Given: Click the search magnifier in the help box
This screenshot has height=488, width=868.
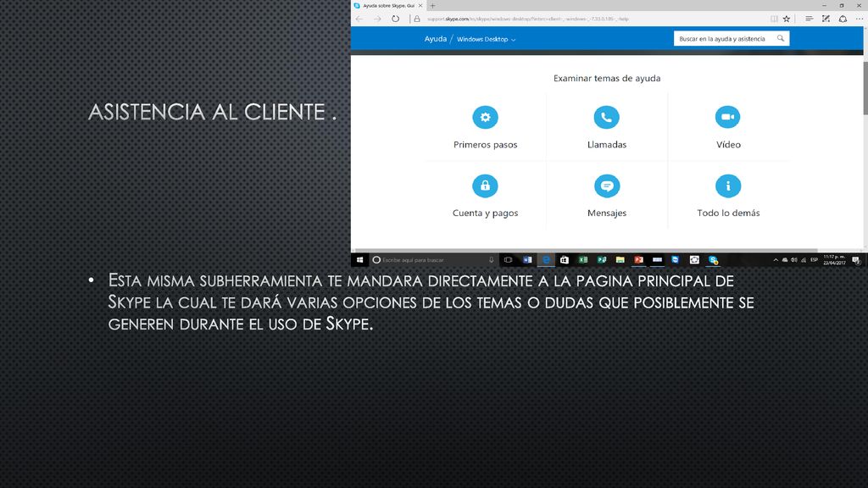Looking at the screenshot, I should (x=781, y=38).
